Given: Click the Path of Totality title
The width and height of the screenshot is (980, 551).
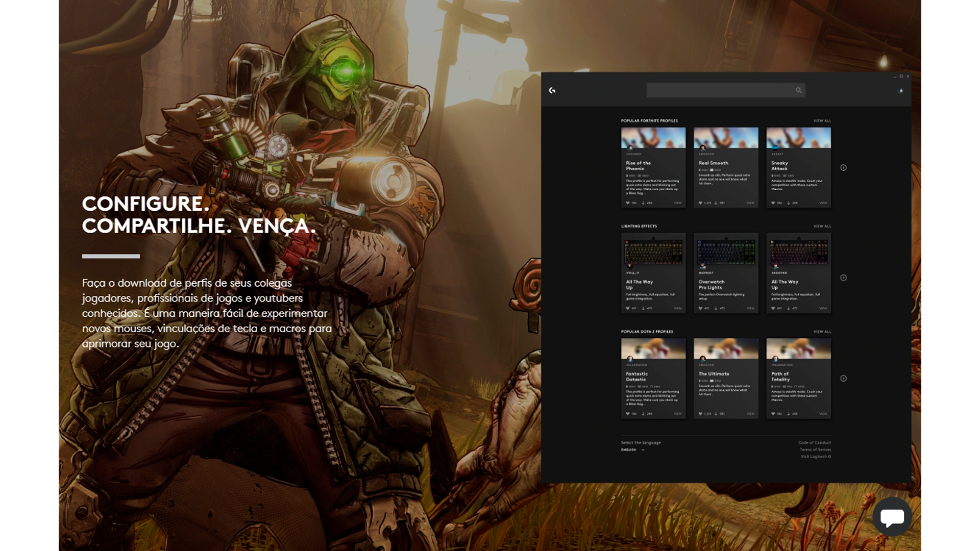Looking at the screenshot, I should [780, 377].
